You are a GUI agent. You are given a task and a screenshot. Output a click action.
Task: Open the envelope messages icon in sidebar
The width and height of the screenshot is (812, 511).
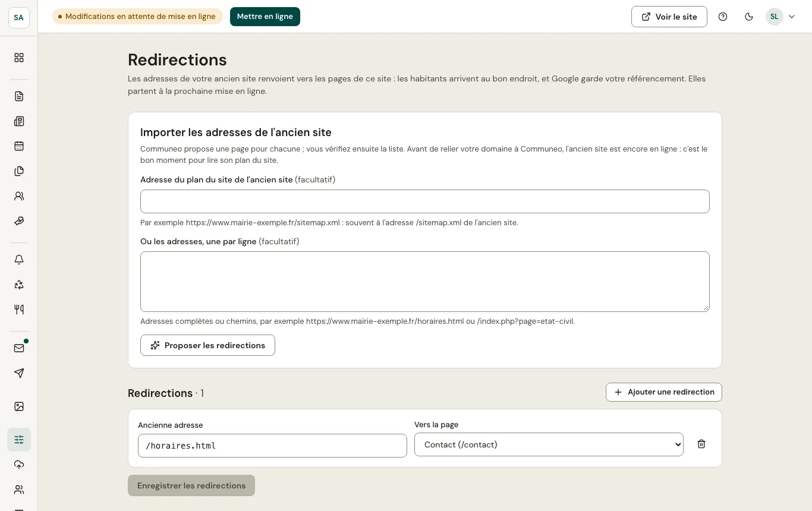[19, 348]
